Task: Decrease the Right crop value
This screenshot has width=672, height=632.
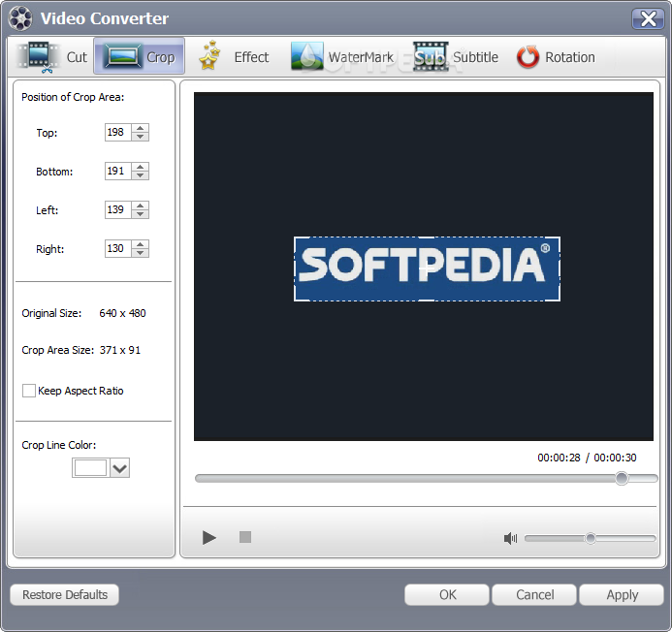Action: [x=141, y=253]
